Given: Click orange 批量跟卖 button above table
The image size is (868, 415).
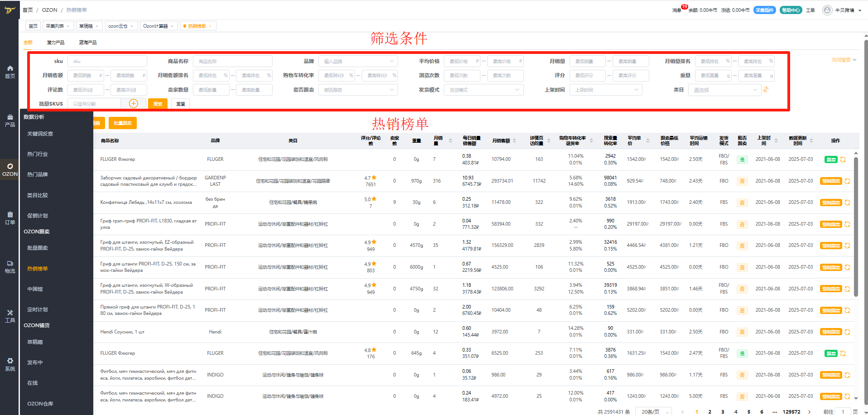Looking at the screenshot, I should (x=122, y=123).
